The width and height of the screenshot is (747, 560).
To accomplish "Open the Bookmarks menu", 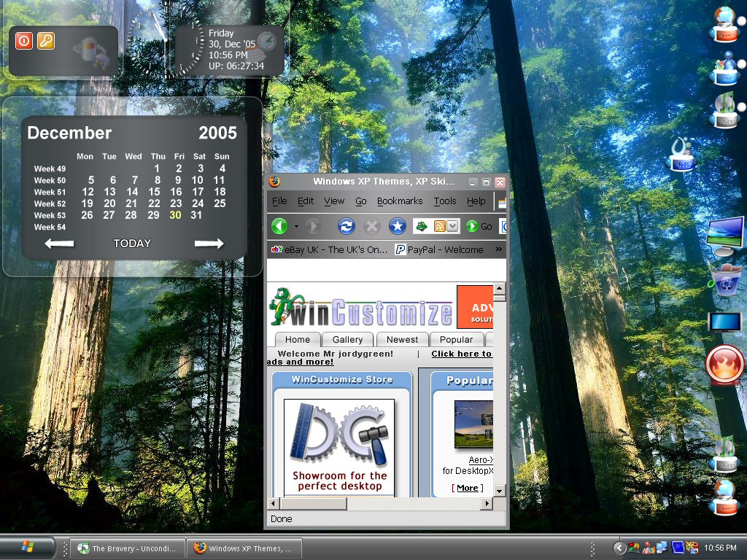I will (400, 201).
